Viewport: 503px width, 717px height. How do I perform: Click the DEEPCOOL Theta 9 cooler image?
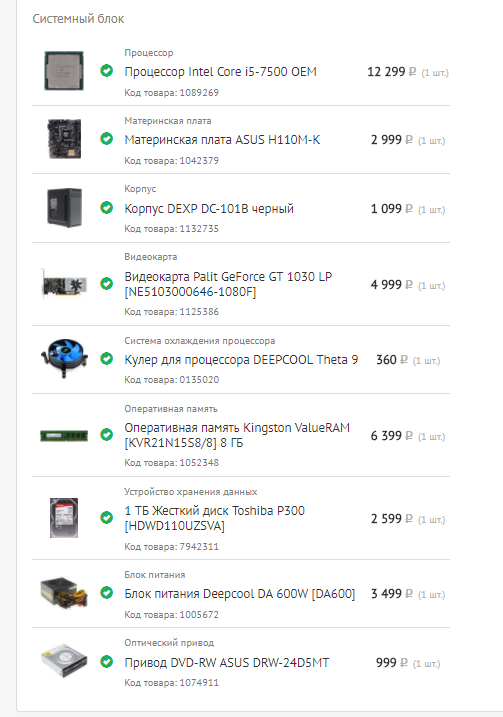click(64, 358)
